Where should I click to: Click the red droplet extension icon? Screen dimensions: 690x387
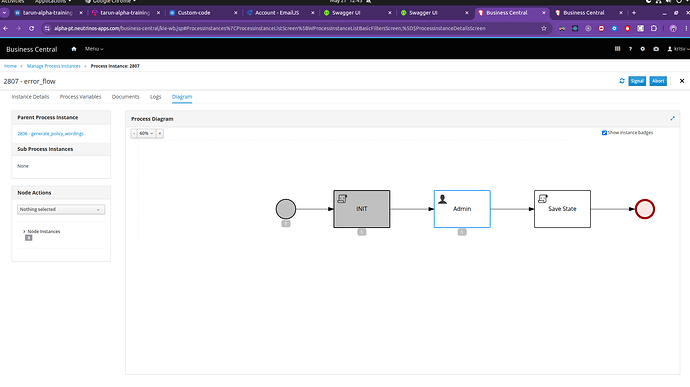(628, 28)
